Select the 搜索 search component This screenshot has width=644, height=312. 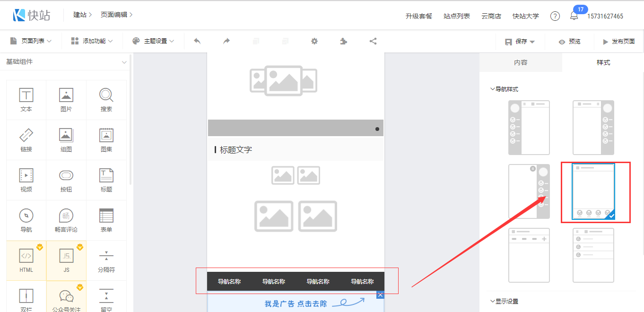click(106, 100)
